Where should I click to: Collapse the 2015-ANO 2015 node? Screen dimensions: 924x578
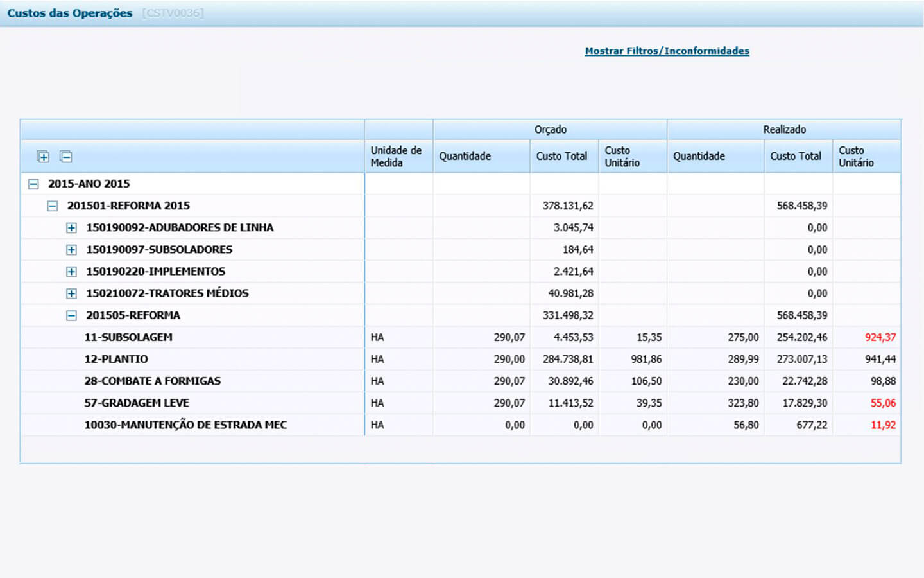click(33, 184)
